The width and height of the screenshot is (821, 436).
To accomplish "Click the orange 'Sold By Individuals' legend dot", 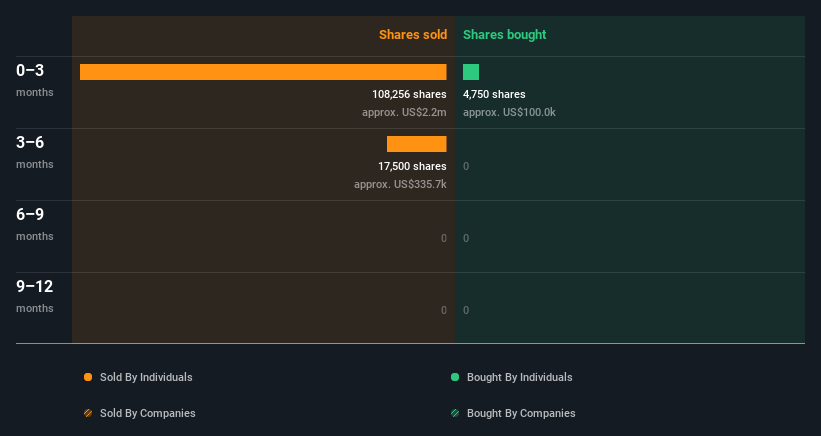I will [88, 377].
